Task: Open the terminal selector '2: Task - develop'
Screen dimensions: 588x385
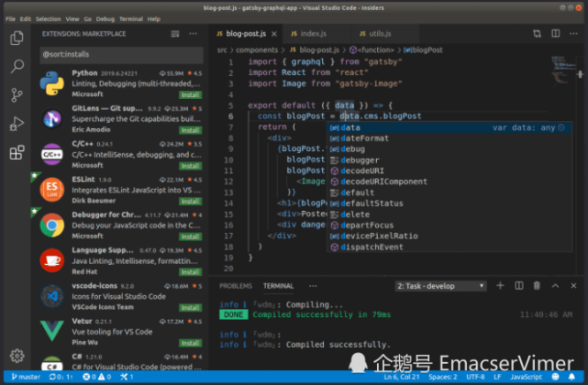Action: click(x=440, y=286)
